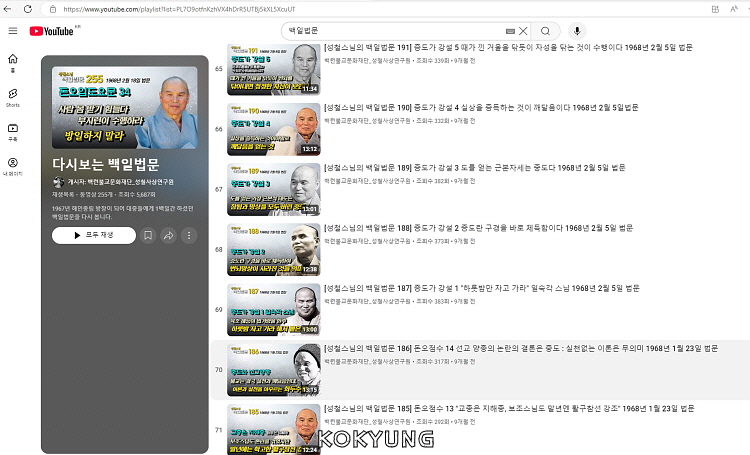The width and height of the screenshot is (750, 455).
Task: Click the channel name under video 190
Action: coord(367,121)
